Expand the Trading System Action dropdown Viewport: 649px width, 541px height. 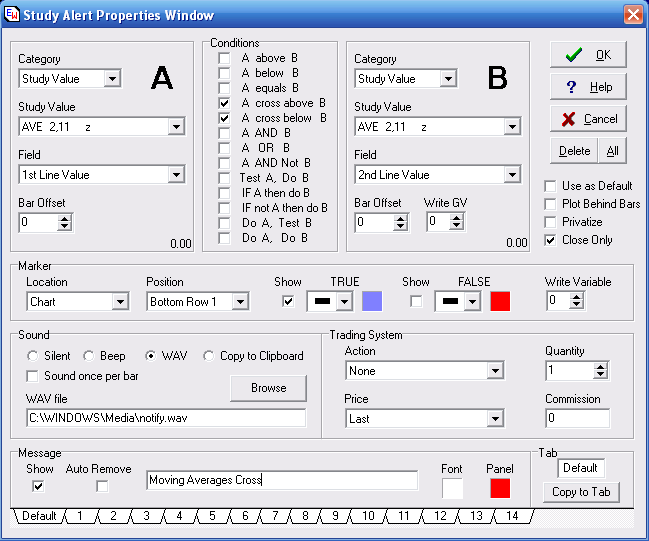coord(494,371)
